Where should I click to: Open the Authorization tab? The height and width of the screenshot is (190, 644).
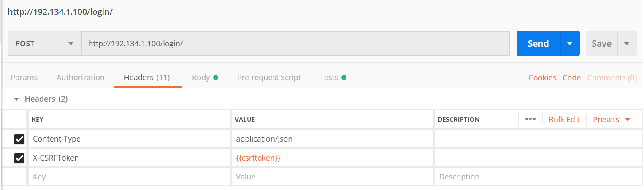(x=80, y=78)
